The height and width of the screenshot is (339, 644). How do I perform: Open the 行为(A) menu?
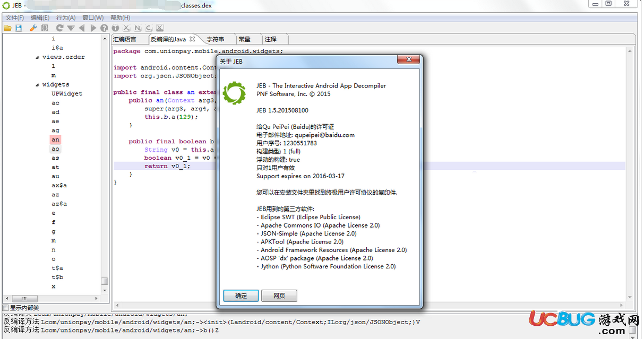(66, 18)
